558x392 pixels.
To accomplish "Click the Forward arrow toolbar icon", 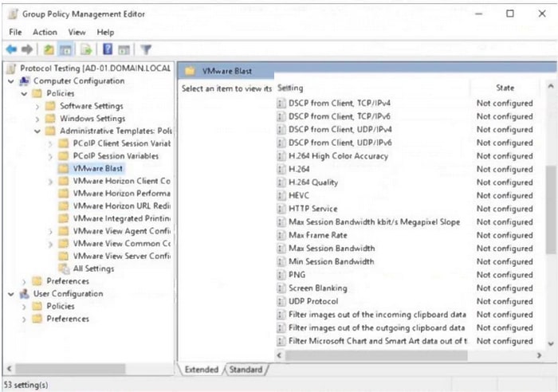I will point(26,49).
